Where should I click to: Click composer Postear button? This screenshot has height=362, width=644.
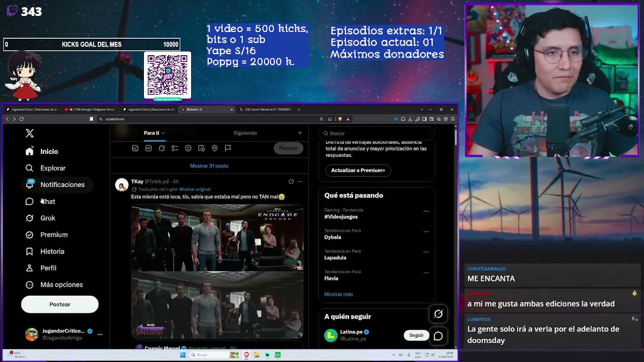pyautogui.click(x=288, y=148)
